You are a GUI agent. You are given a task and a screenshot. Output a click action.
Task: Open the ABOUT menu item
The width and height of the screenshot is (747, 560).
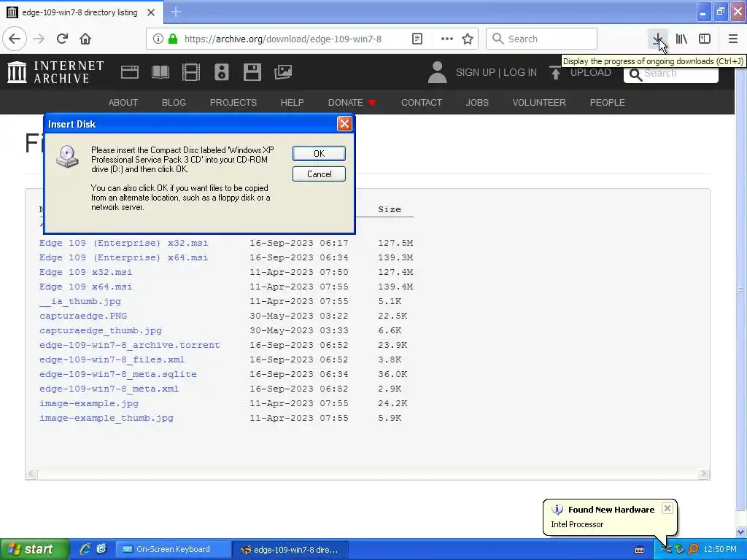click(123, 102)
